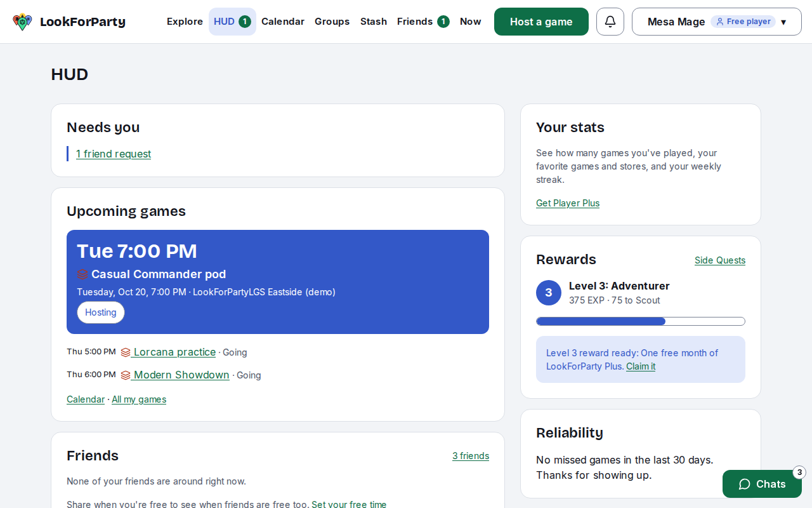Open the 1 friend request link
The width and height of the screenshot is (812, 508).
(114, 154)
